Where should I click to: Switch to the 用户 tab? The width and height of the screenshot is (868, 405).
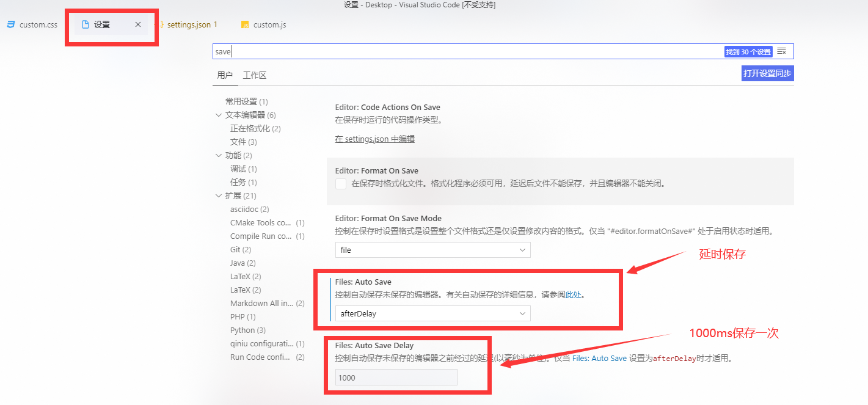[x=225, y=75]
